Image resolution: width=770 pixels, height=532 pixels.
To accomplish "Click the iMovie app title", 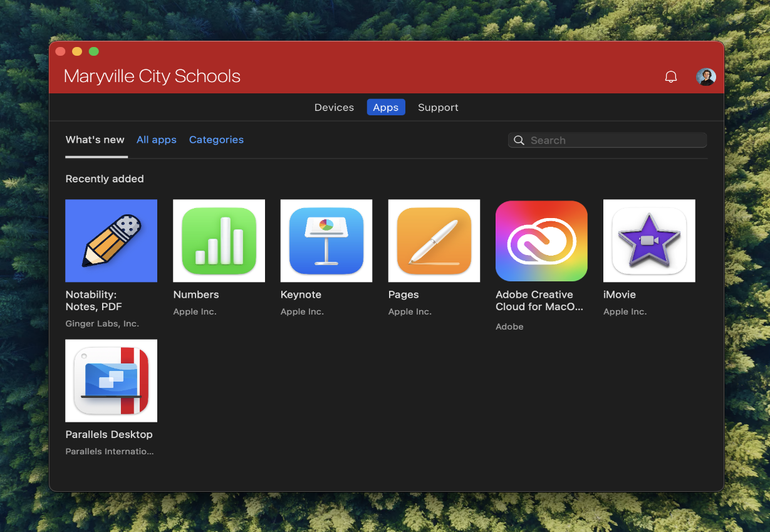I will 620,295.
